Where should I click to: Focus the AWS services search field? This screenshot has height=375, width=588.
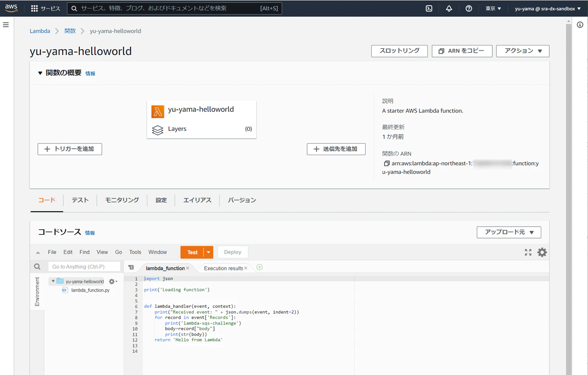[x=174, y=9]
